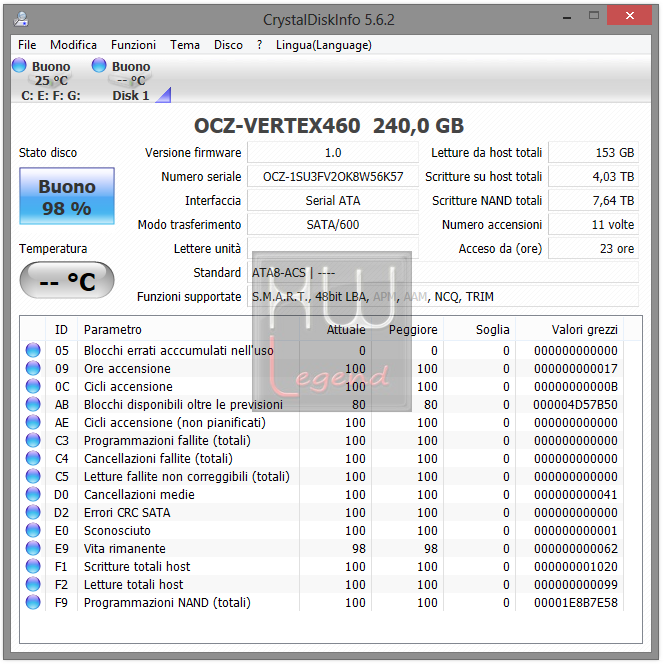
Task: Click the 153 GB host reads value
Action: click(593, 153)
